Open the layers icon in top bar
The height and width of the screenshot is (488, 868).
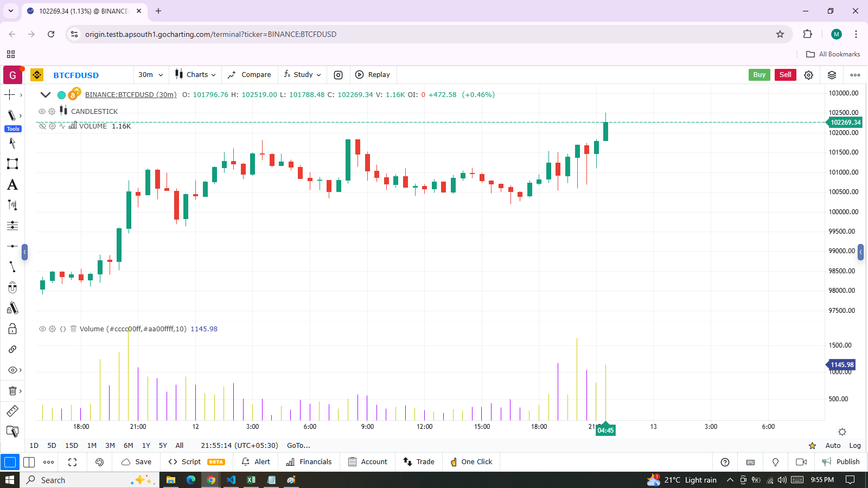coord(832,75)
